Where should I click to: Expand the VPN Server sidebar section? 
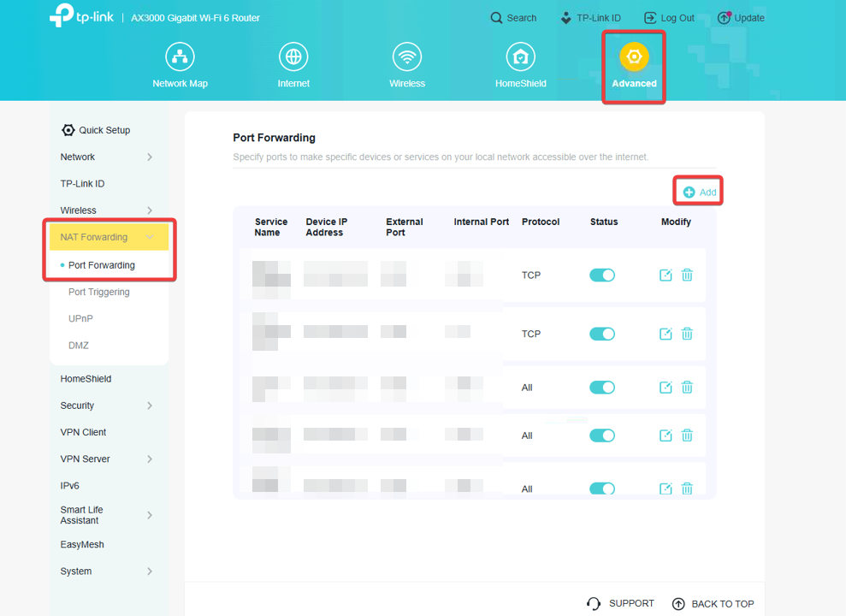point(150,459)
